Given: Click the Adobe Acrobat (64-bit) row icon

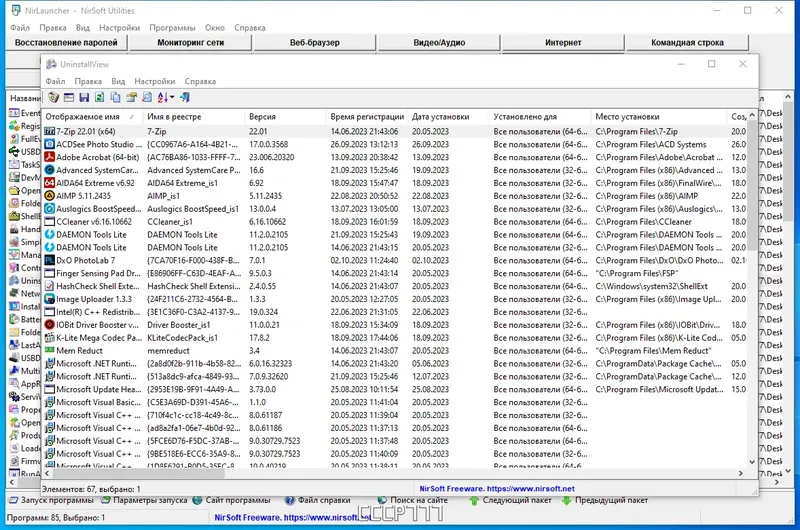Looking at the screenshot, I should pyautogui.click(x=49, y=157).
